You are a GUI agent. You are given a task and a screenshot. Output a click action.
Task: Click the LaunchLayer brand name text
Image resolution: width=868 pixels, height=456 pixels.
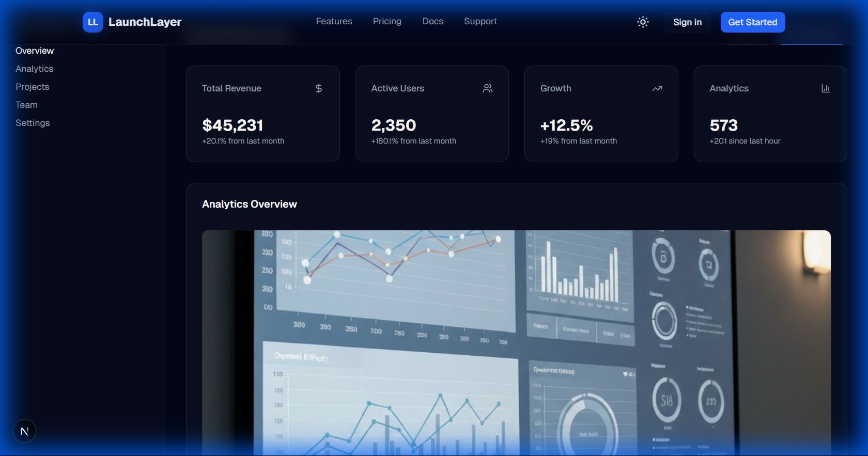(x=145, y=22)
